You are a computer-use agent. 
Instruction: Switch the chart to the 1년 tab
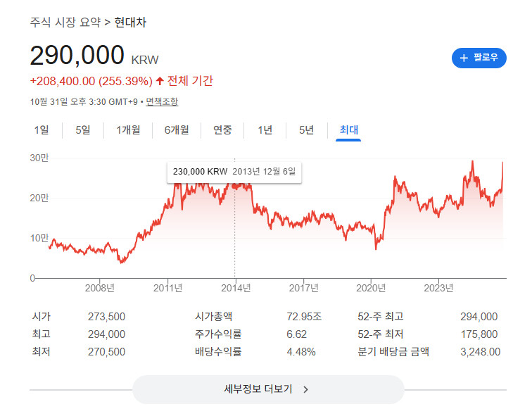pyautogui.click(x=265, y=130)
